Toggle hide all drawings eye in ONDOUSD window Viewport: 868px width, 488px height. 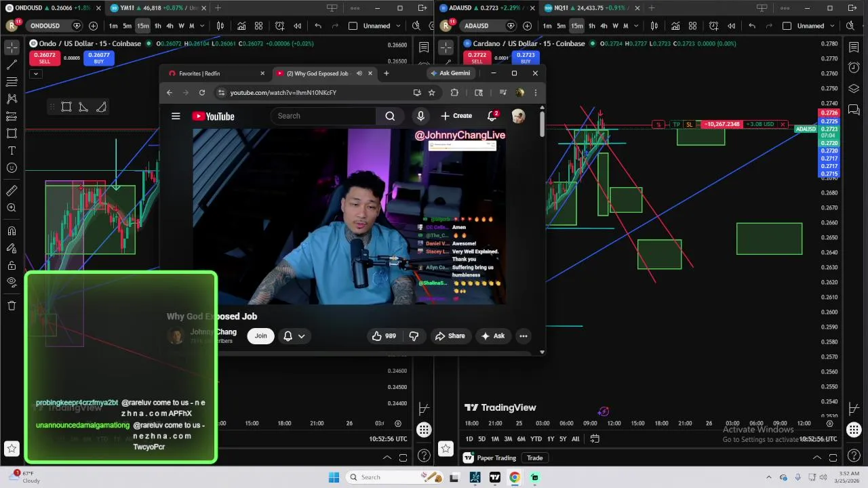12,282
